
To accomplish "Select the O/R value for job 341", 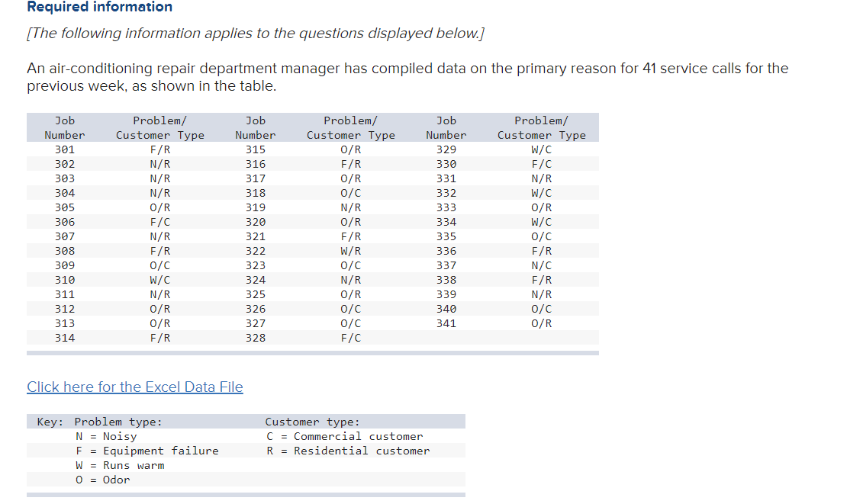I will coord(540,323).
